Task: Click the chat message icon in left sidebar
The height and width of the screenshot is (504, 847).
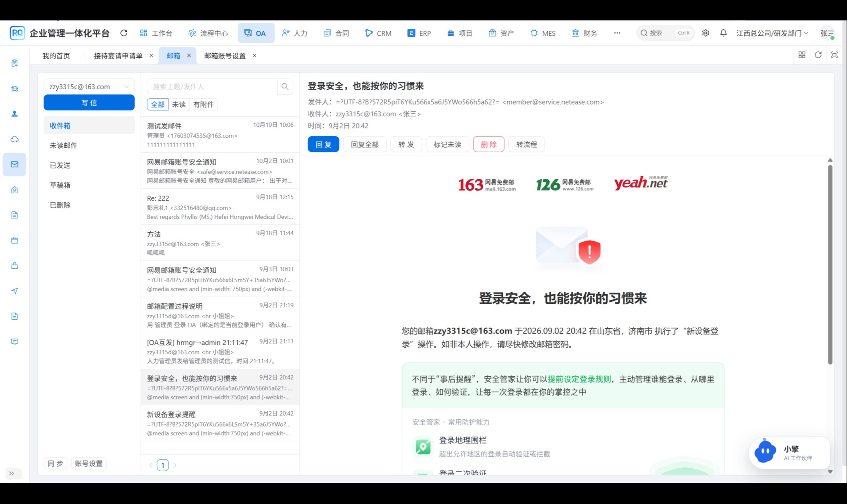Action: [x=14, y=341]
